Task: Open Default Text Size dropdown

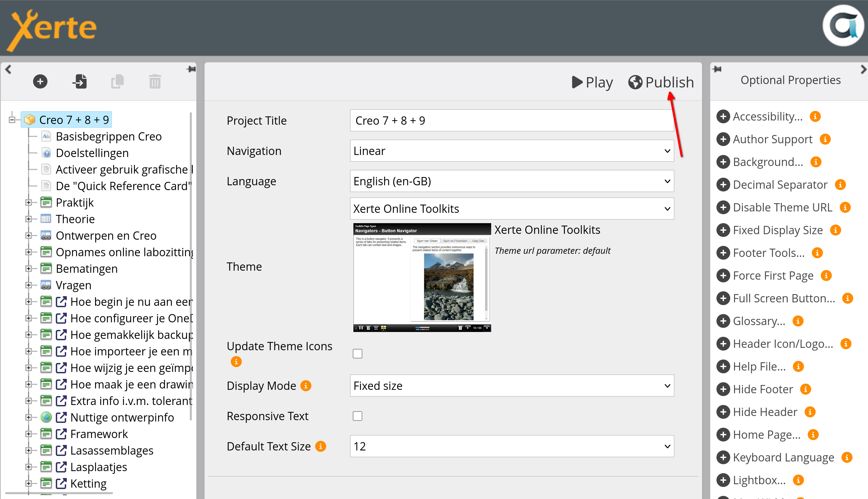Action: (511, 446)
